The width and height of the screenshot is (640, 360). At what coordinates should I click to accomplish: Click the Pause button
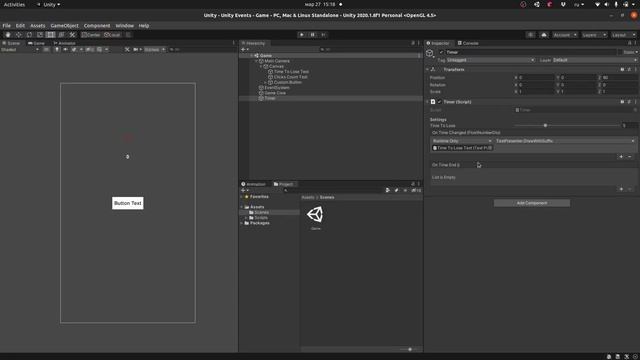(312, 35)
